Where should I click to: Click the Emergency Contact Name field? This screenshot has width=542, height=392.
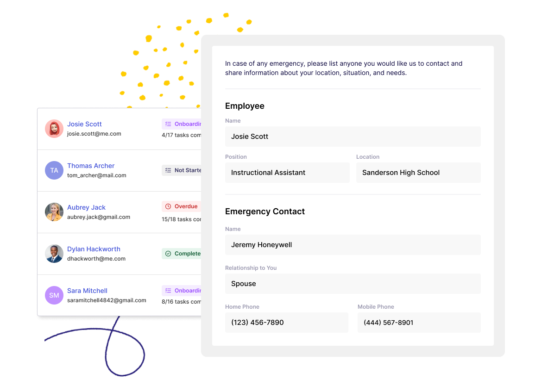point(353,245)
